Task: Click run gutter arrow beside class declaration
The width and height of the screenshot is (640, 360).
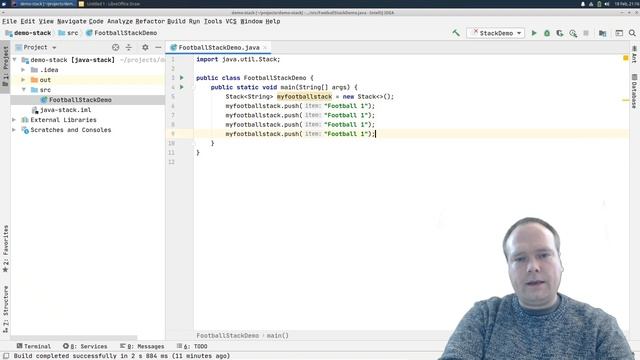Action: click(x=182, y=78)
